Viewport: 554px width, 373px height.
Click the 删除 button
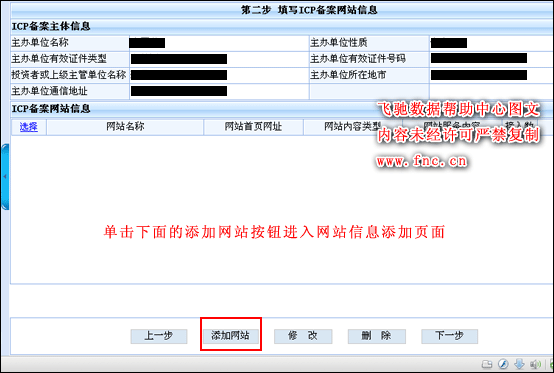(376, 336)
